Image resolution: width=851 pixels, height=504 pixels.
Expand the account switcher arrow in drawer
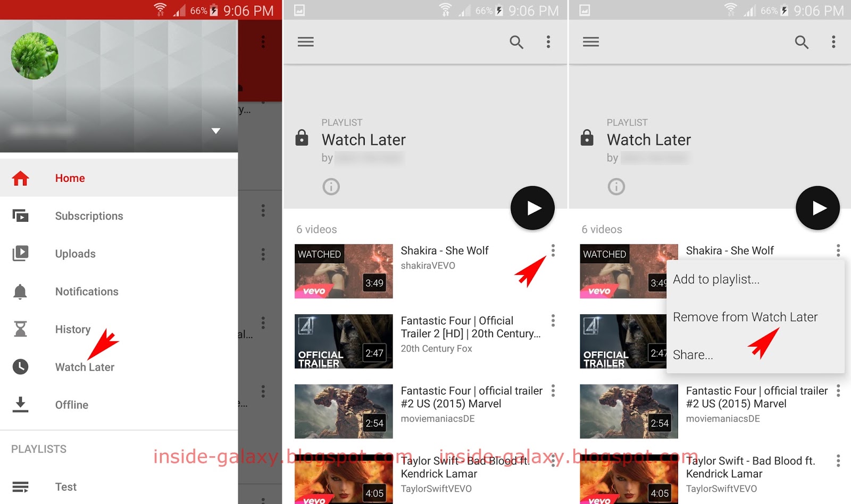pyautogui.click(x=216, y=131)
